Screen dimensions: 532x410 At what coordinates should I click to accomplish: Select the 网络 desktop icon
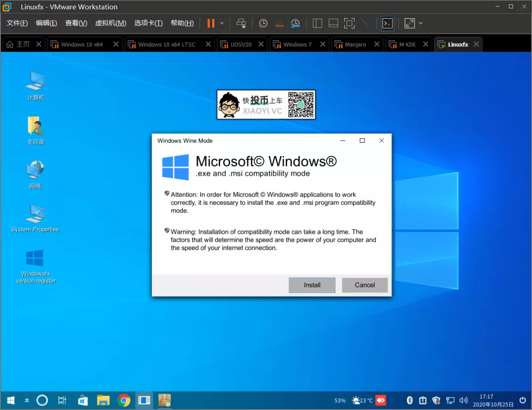tap(35, 175)
